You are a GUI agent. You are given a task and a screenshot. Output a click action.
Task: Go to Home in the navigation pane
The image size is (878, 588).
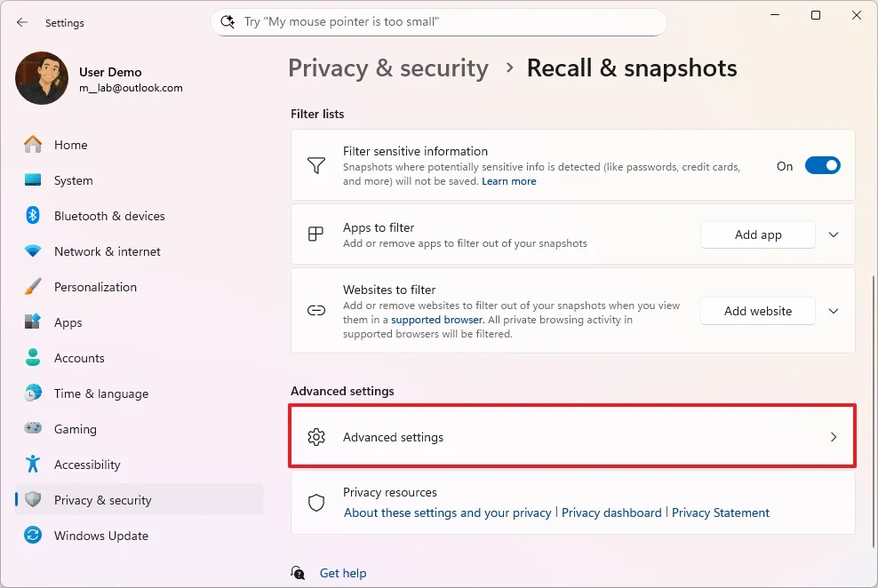pos(72,145)
